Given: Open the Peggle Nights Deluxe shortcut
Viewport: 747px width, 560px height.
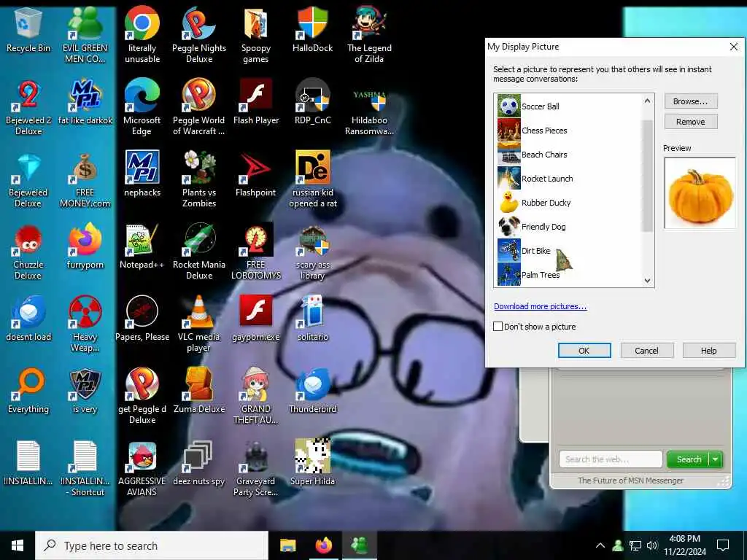Looking at the screenshot, I should pyautogui.click(x=198, y=36).
